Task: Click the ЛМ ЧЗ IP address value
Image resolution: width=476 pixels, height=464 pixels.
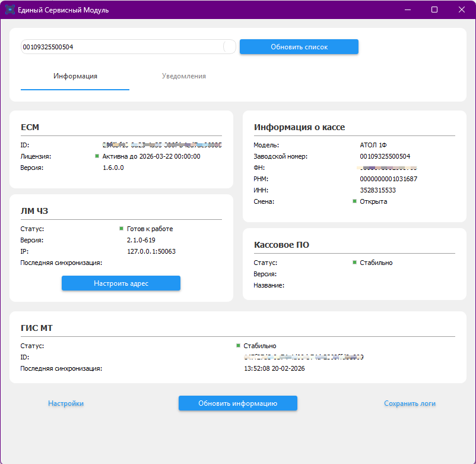Action: pos(151,251)
